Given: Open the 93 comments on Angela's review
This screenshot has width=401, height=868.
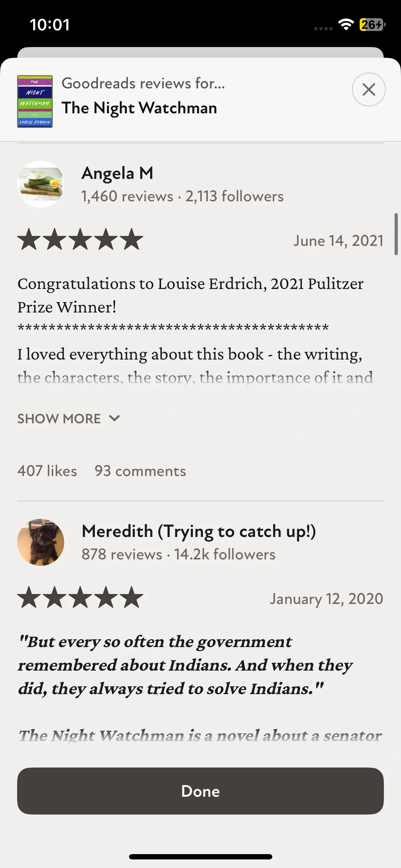Looking at the screenshot, I should [140, 471].
